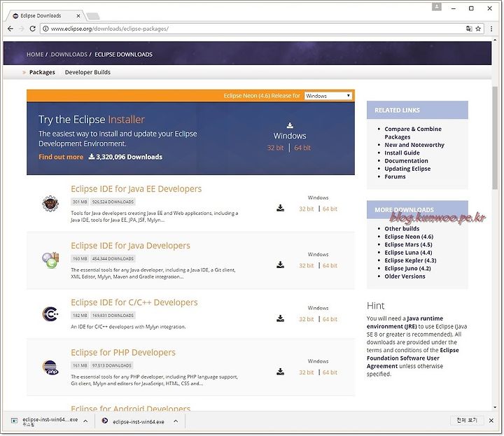Open New and Noteworthy link
The width and height of the screenshot is (504, 436).
[414, 145]
